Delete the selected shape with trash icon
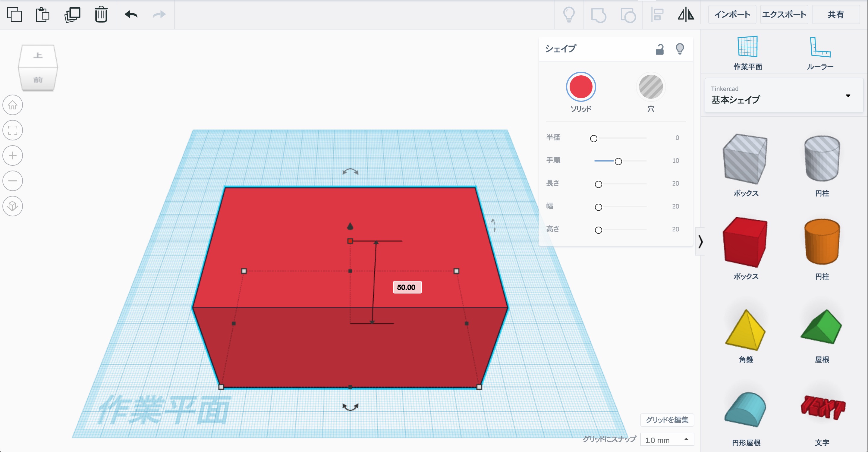The height and width of the screenshot is (452, 868). 101,14
